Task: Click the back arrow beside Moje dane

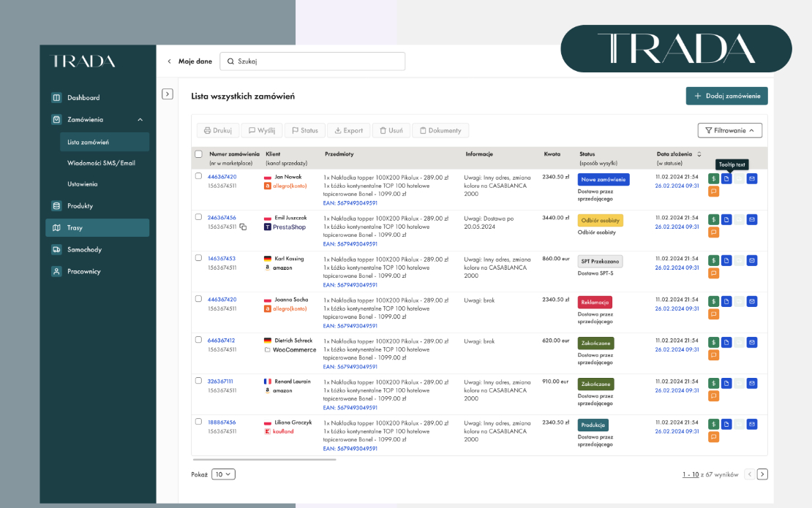Action: [x=169, y=61]
